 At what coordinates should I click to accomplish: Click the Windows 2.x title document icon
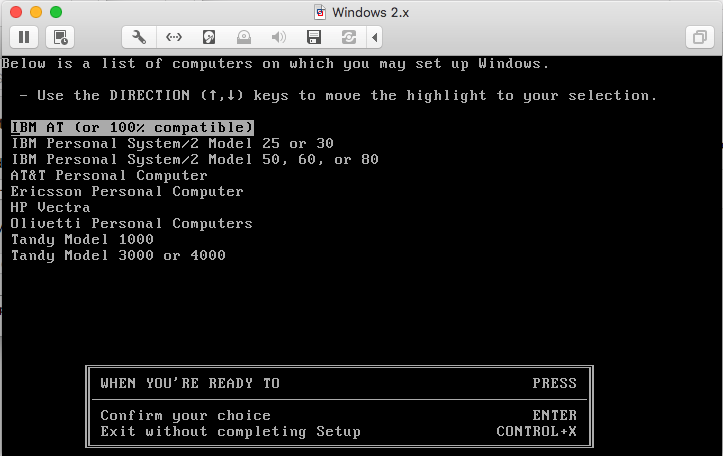(x=319, y=12)
